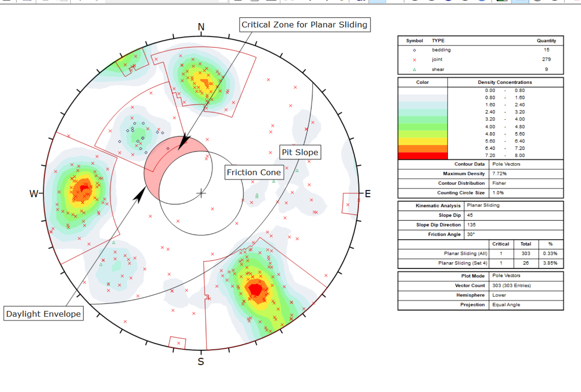Click the Set 4 total value 26
Image resolution: width=581 pixels, height=392 pixels.
click(x=525, y=263)
